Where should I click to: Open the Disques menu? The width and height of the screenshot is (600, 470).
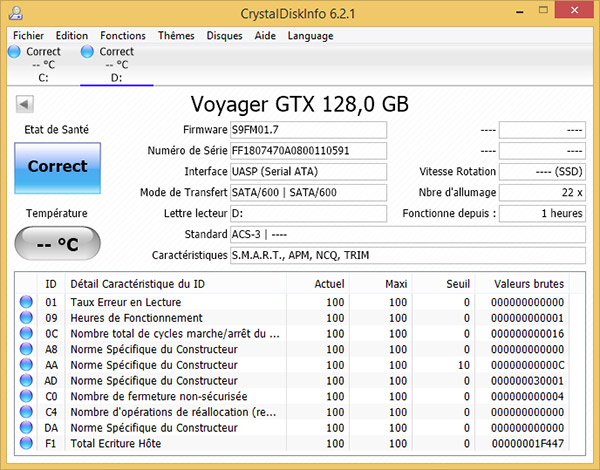224,36
